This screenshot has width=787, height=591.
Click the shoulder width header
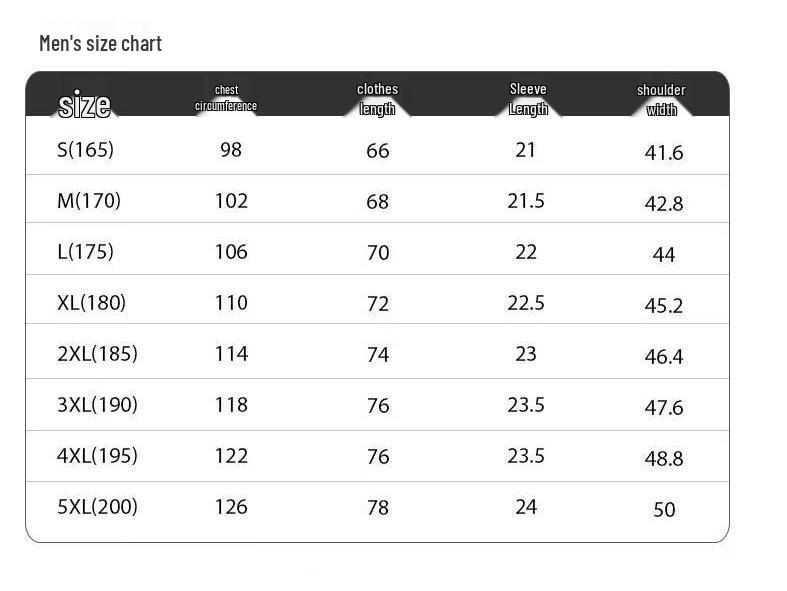tap(661, 100)
